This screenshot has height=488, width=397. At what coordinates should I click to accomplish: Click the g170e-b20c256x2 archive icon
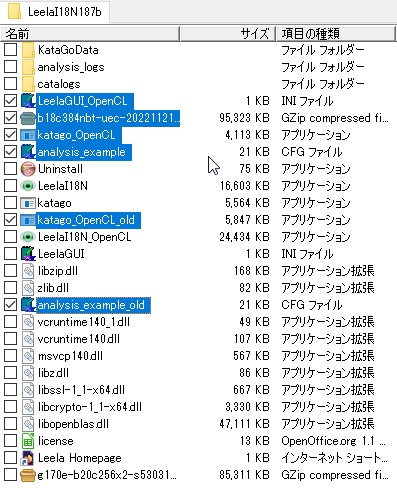tap(28, 475)
